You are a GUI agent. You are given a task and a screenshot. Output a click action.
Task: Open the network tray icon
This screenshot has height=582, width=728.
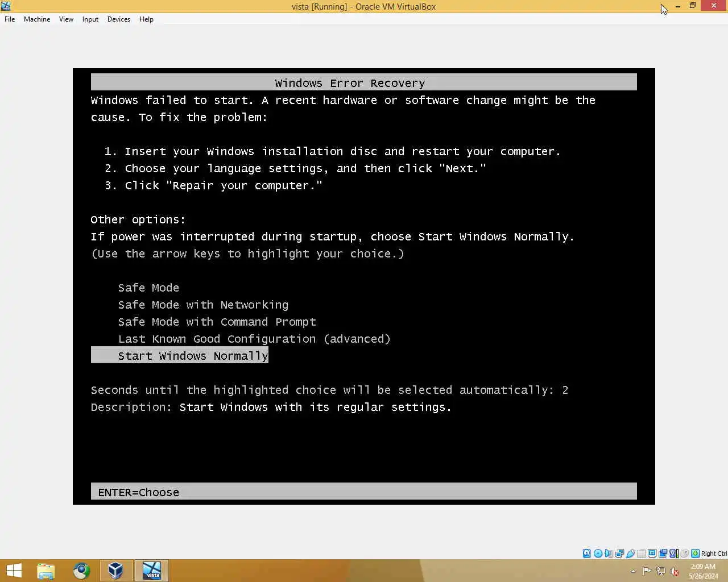point(660,571)
